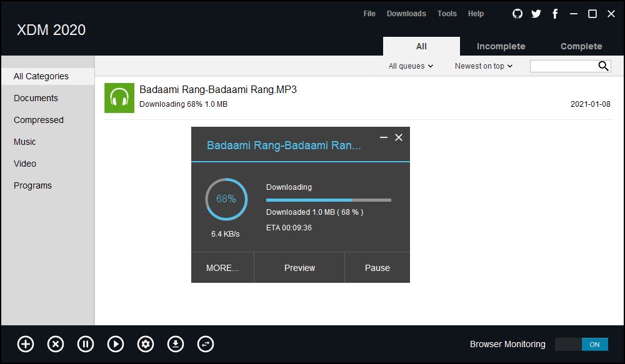Open the File menu
Viewport: 625px width, 364px height.
point(369,14)
